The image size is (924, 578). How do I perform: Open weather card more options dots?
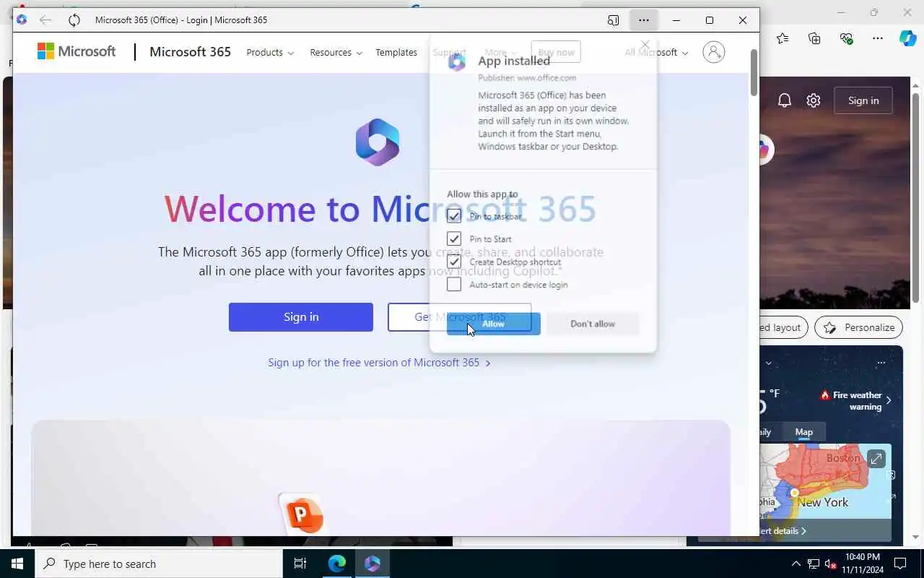click(881, 363)
